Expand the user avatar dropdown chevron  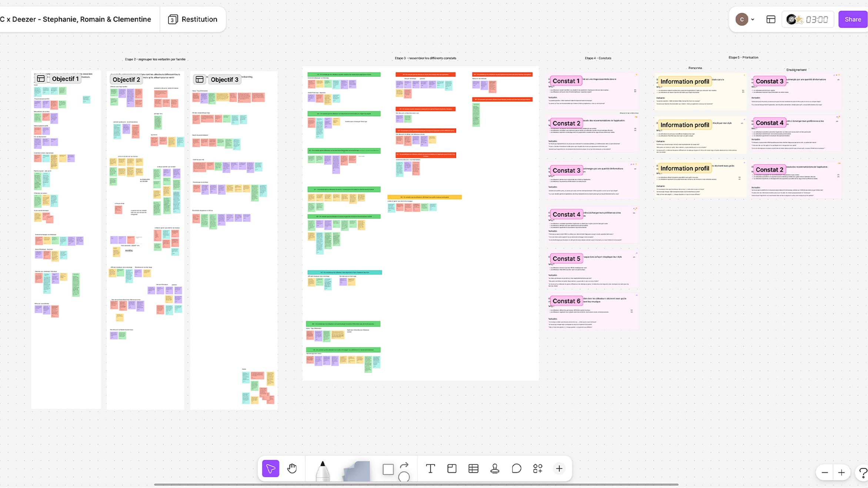753,19
